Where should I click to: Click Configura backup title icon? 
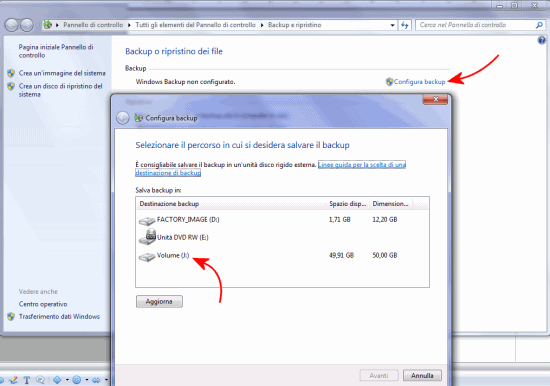click(139, 118)
